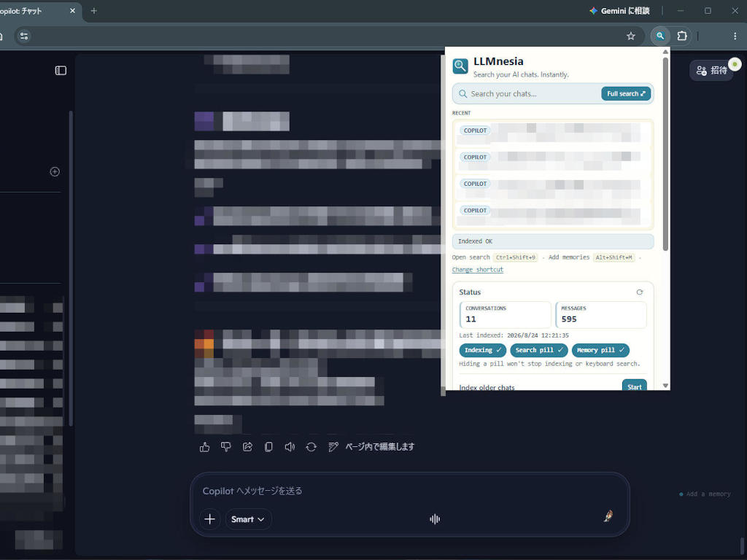Bookmark this page with the star icon
This screenshot has height=560, width=747.
point(631,36)
